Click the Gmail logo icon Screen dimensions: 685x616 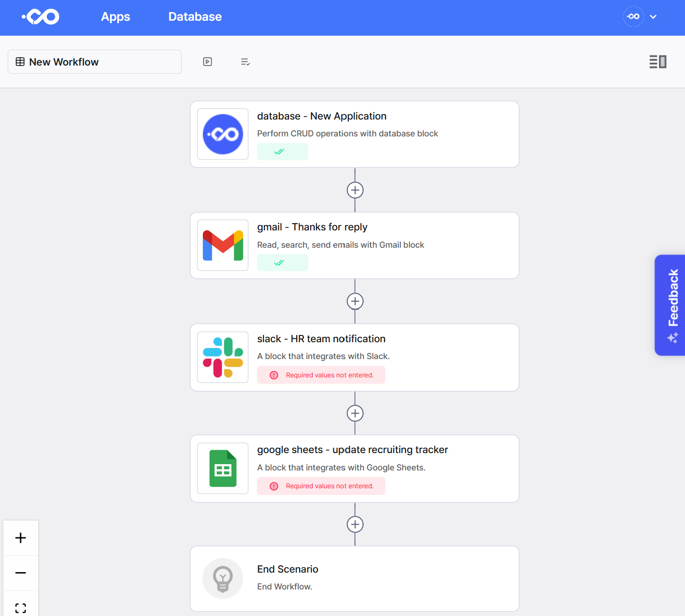click(223, 245)
